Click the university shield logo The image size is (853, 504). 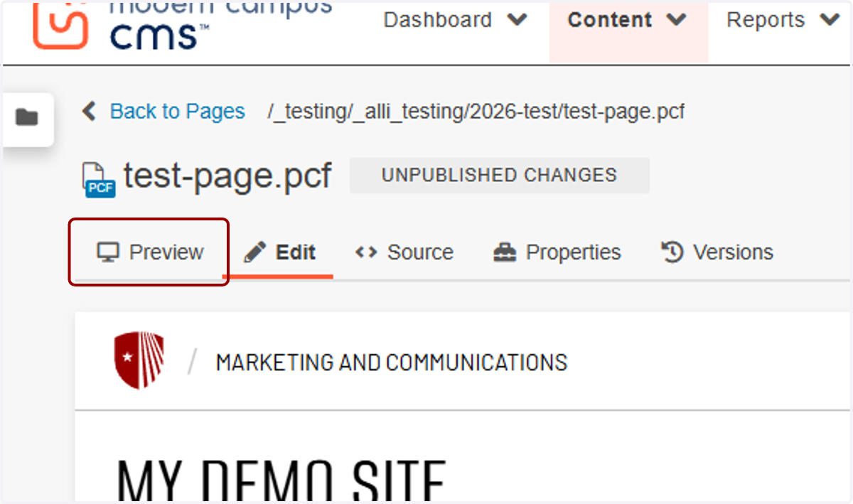pyautogui.click(x=139, y=360)
